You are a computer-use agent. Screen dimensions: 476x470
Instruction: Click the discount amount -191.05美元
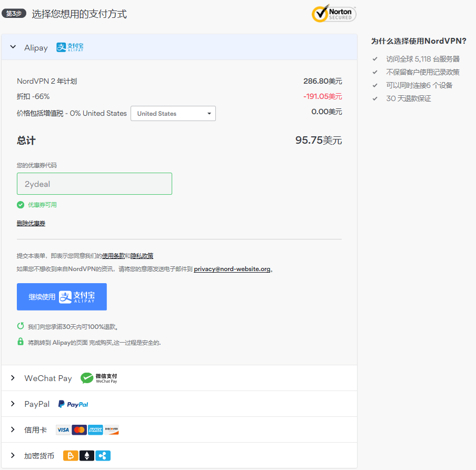click(x=323, y=96)
